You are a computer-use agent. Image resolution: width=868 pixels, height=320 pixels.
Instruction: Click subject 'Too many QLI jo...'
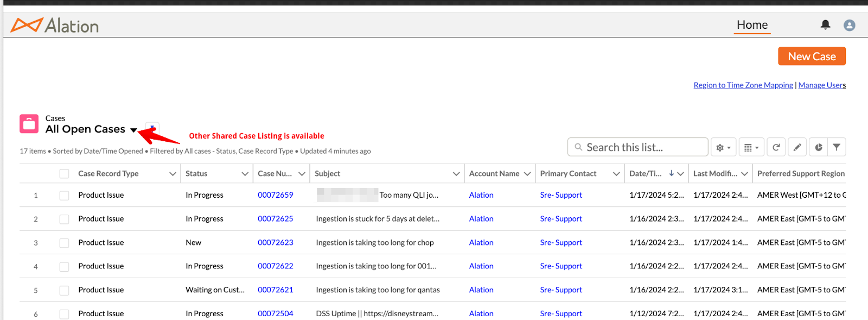click(x=409, y=195)
